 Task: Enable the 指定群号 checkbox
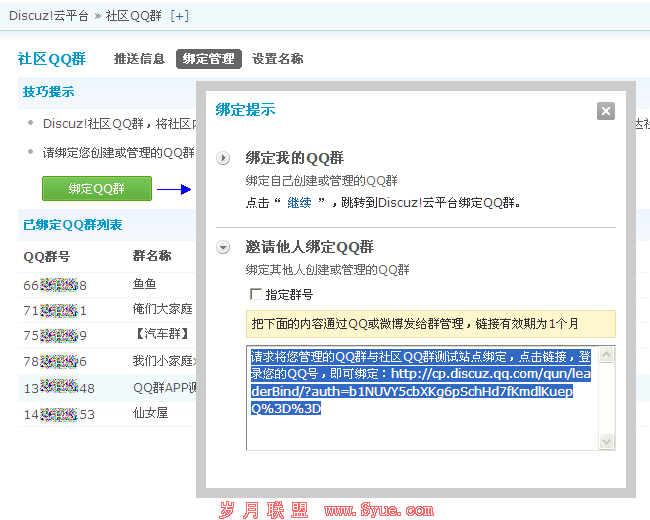(256, 294)
